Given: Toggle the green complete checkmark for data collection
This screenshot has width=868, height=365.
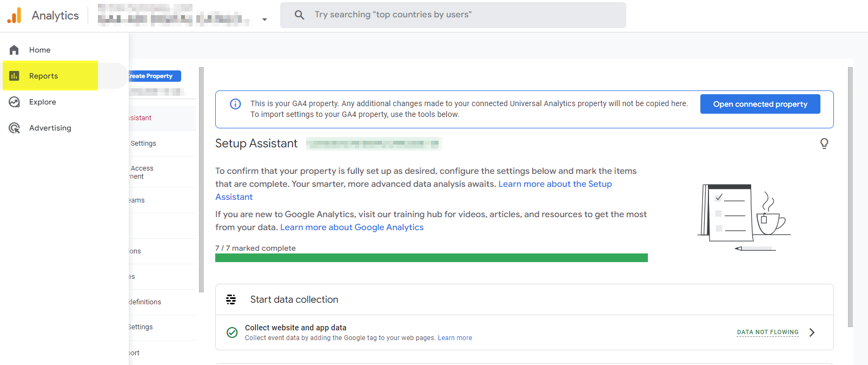Looking at the screenshot, I should [232, 333].
